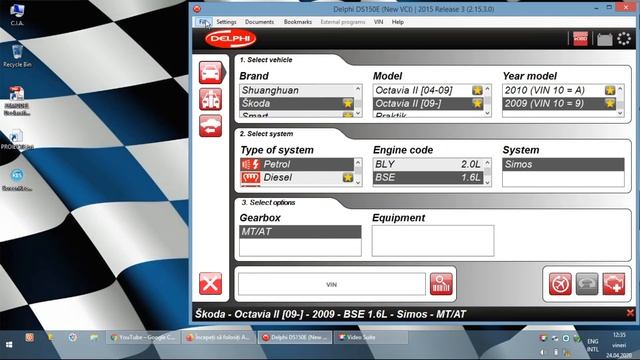Toggle favourite star for Octavia II [09-]
Screen dimensions: 640x360
477,103
